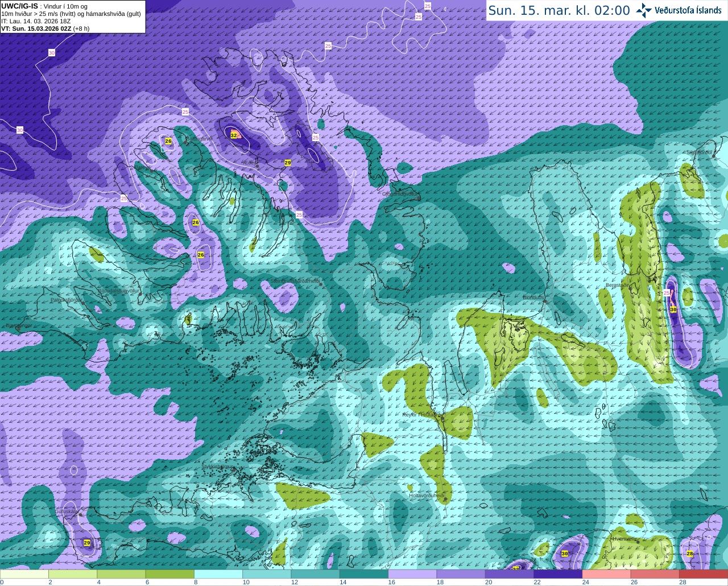This screenshot has height=586, width=728.
Task: Pick the violet 20–22 legend swatch
Action: pos(510,574)
